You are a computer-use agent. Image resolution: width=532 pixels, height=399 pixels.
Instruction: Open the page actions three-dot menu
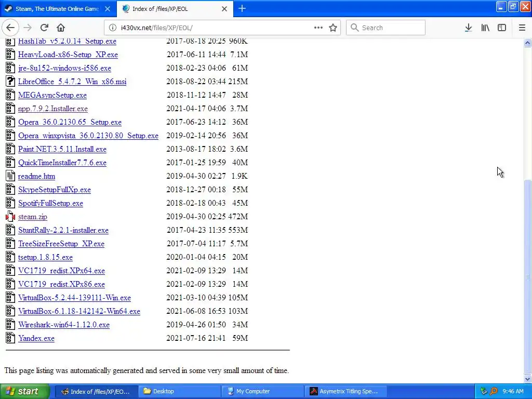pos(318,28)
